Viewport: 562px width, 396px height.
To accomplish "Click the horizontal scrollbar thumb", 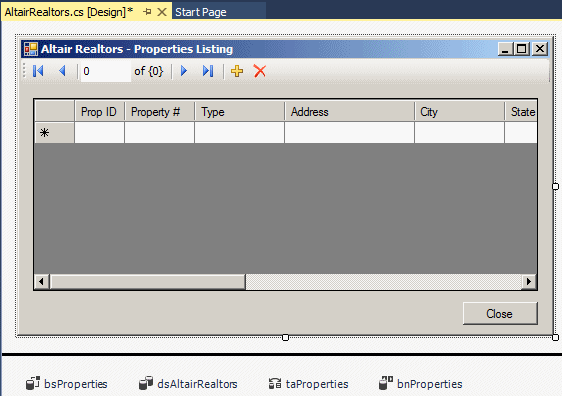I will pyautogui.click(x=148, y=282).
